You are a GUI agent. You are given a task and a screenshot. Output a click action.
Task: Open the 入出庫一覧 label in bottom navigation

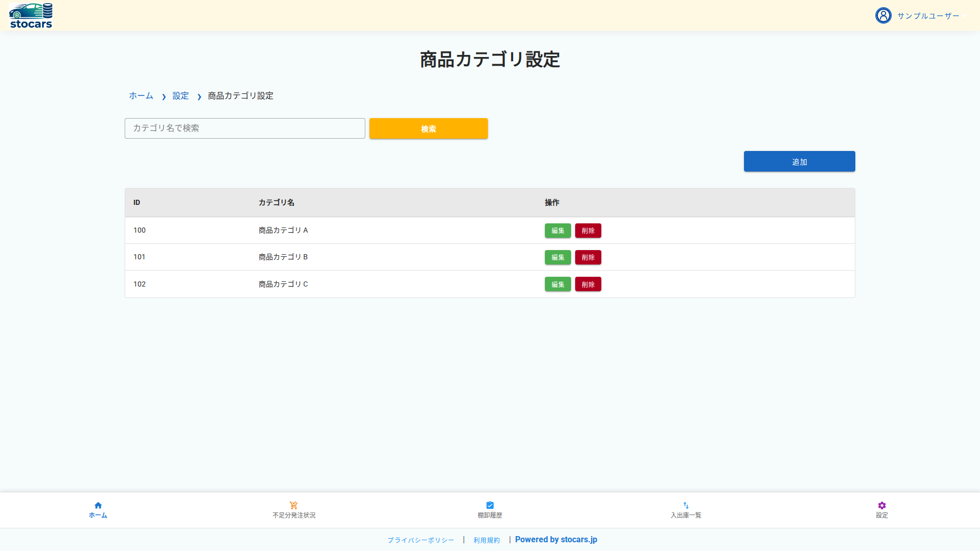tap(686, 515)
